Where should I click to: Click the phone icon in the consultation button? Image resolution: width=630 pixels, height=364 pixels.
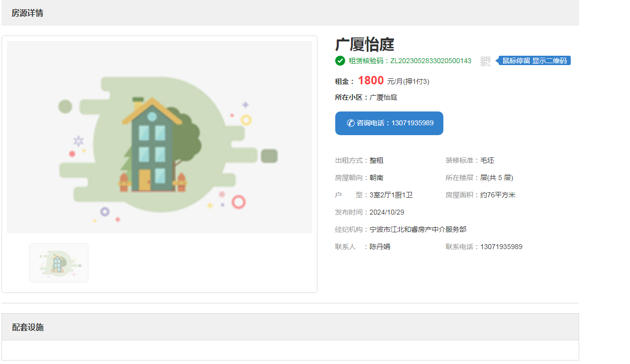coord(351,123)
